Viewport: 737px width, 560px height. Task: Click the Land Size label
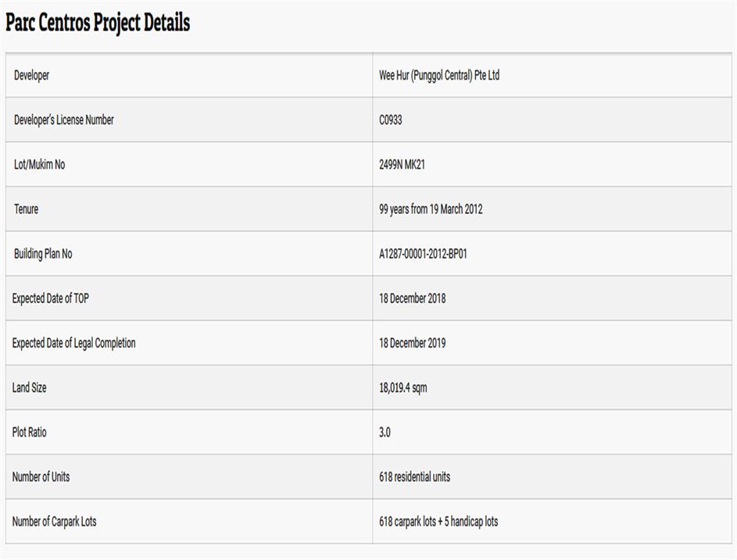[x=29, y=387]
